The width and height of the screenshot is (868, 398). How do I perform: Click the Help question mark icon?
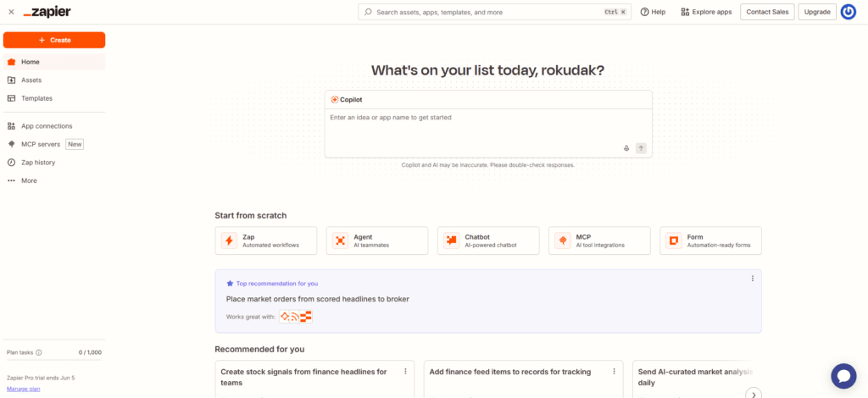click(x=644, y=12)
